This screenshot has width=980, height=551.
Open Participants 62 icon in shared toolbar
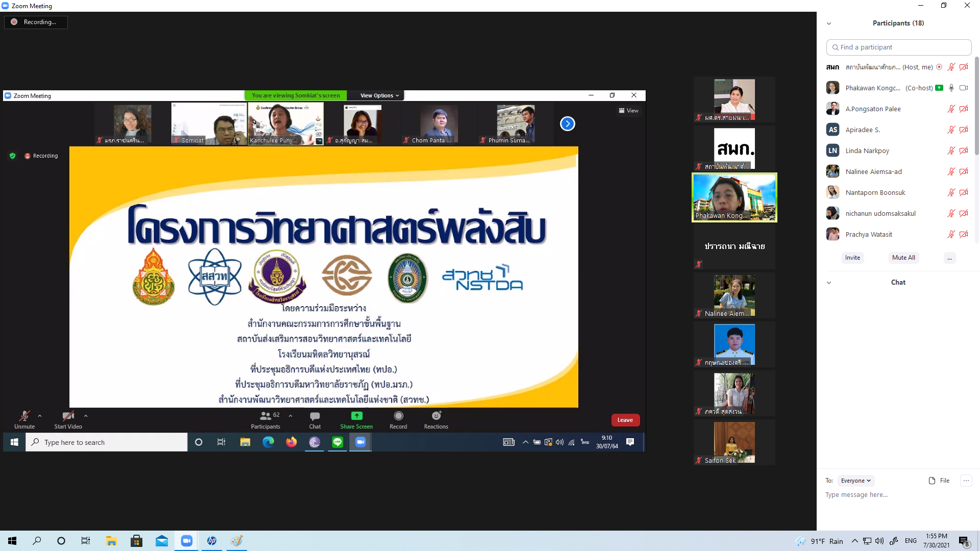(x=265, y=416)
